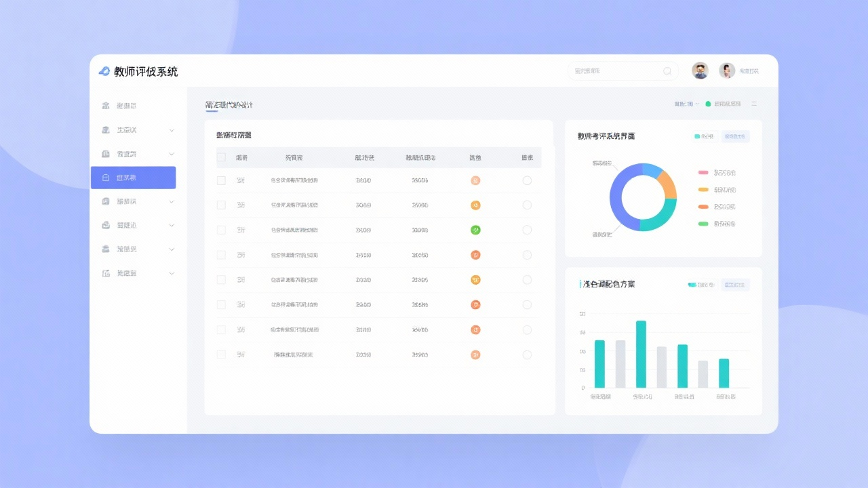Click the leftmost user avatar in the header

point(700,70)
